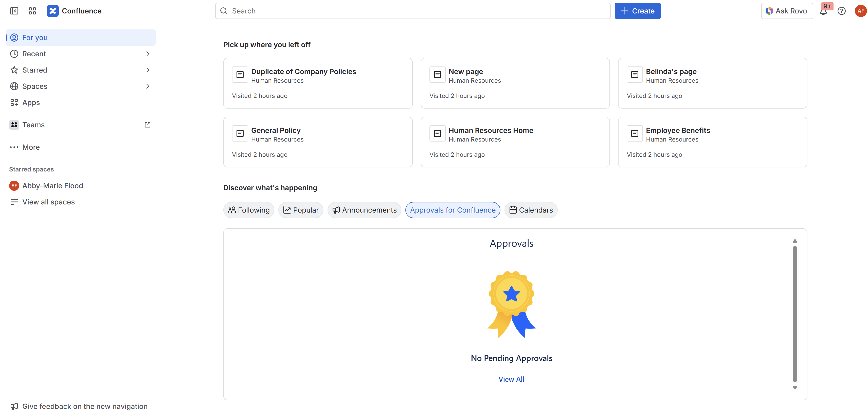Select the Announcements filter chip
Image resolution: width=868 pixels, height=417 pixels.
[x=364, y=210]
